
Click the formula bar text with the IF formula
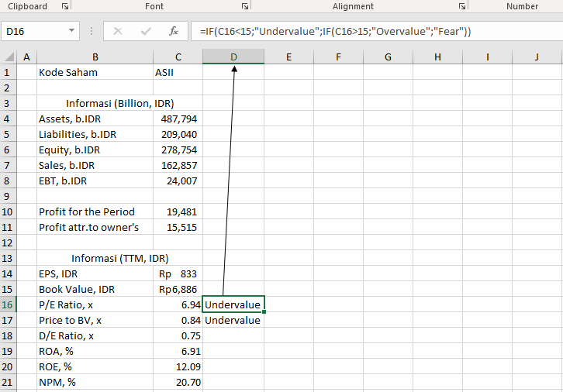[335, 31]
